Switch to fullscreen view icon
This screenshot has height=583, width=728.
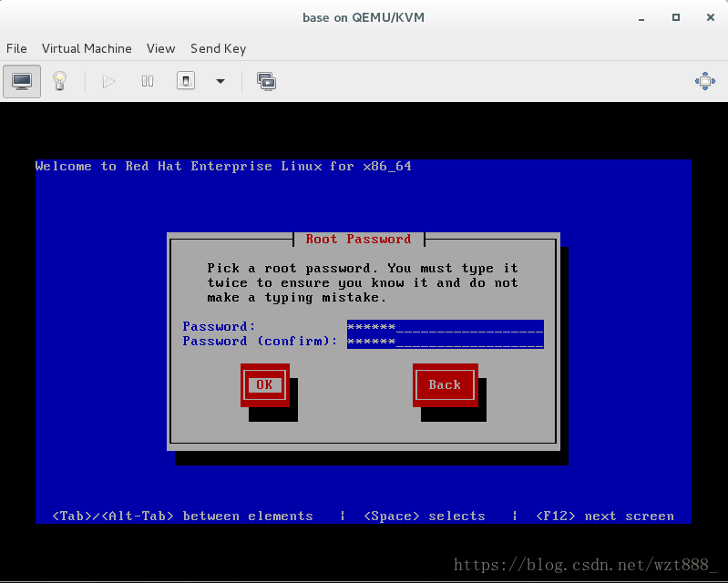pos(705,81)
